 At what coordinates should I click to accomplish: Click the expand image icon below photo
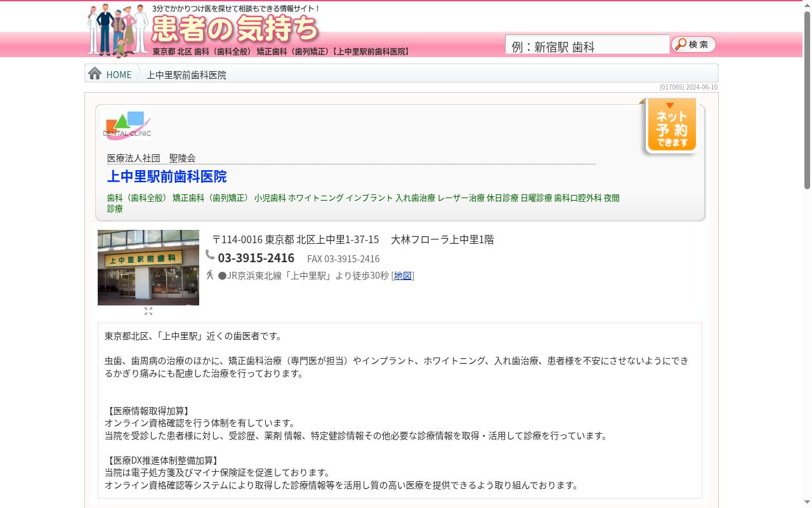tap(148, 311)
